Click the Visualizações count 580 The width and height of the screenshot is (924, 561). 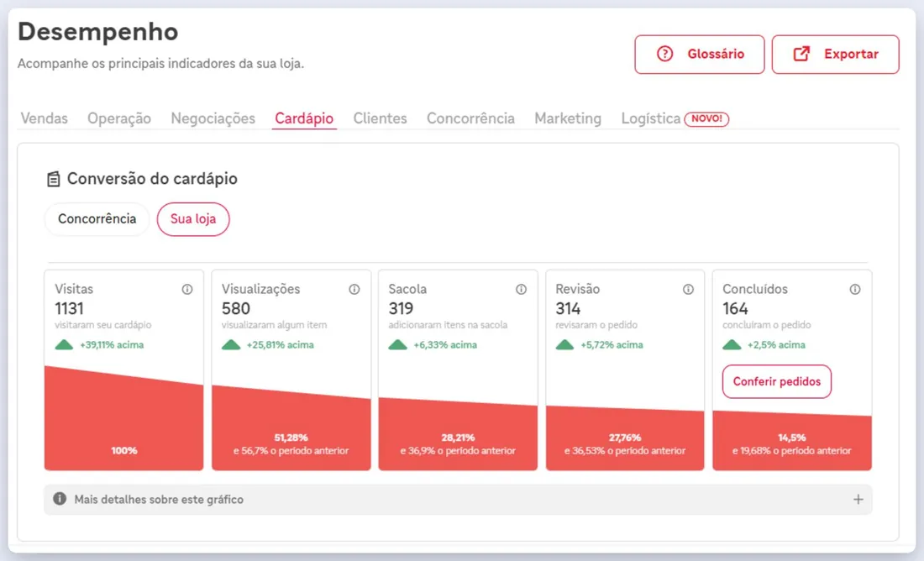(x=236, y=309)
